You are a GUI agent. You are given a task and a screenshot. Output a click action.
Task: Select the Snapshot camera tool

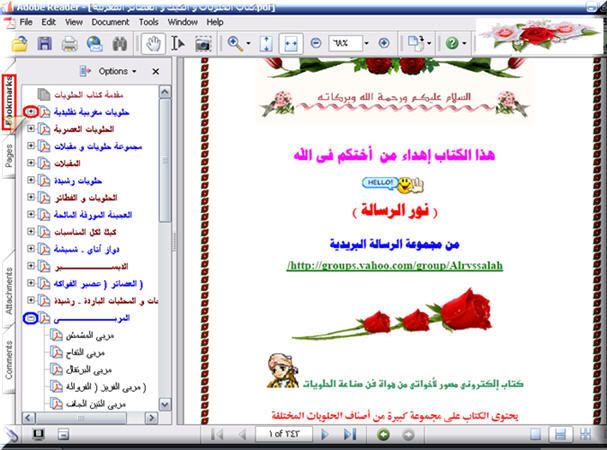tap(203, 44)
